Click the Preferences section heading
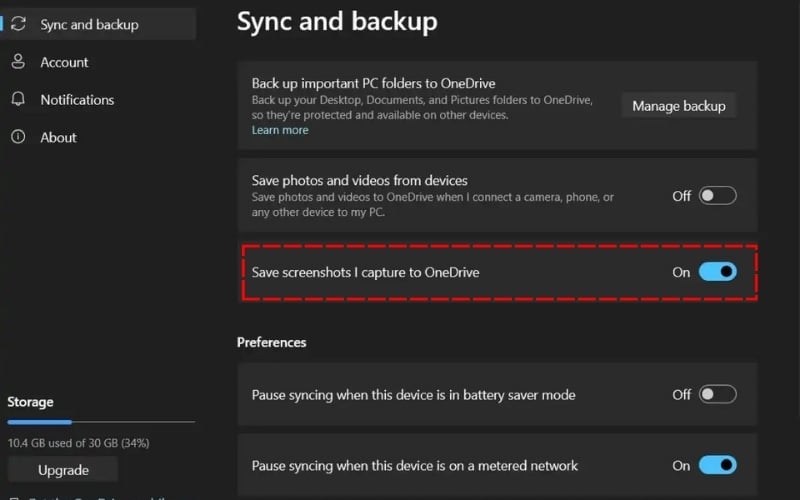The width and height of the screenshot is (800, 500). [x=271, y=342]
